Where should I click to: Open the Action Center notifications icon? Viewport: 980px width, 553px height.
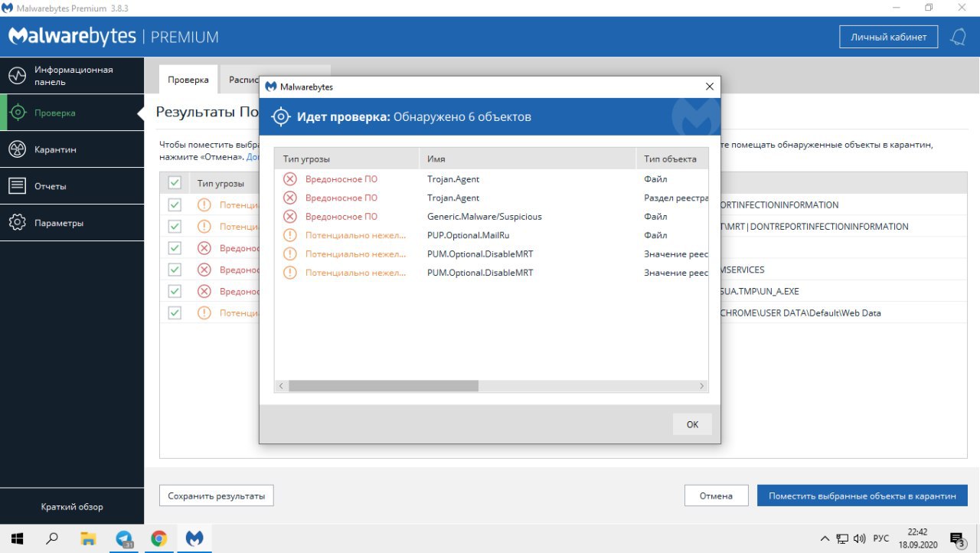pyautogui.click(x=958, y=539)
